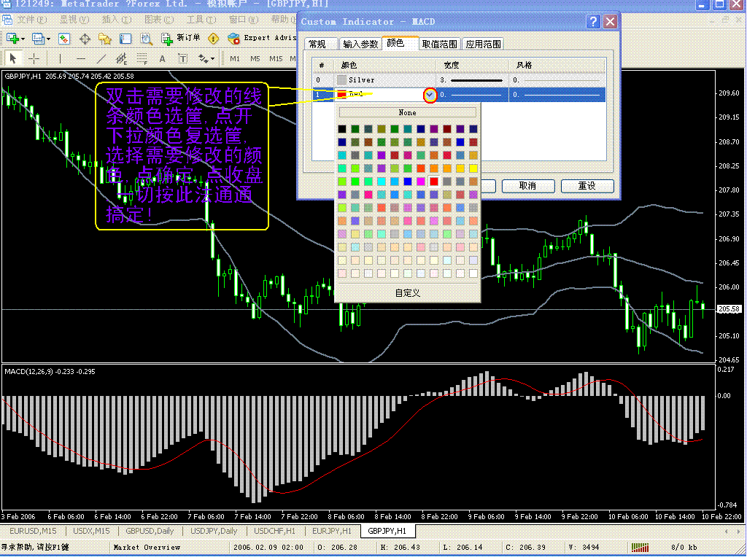Click the 取消 cancel button

point(527,186)
